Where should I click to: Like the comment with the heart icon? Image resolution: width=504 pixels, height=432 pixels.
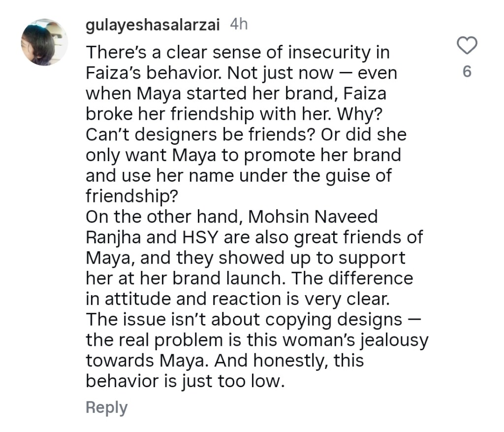tap(467, 46)
